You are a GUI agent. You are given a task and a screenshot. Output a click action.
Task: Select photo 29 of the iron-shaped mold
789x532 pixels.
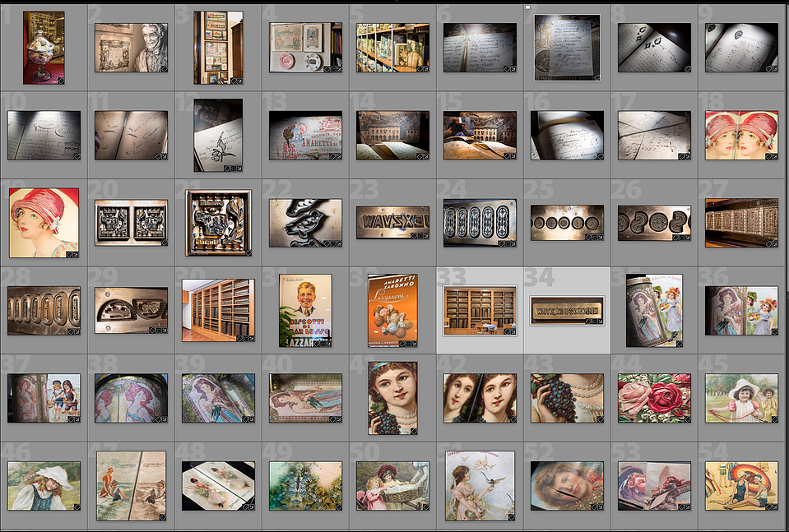point(132,310)
